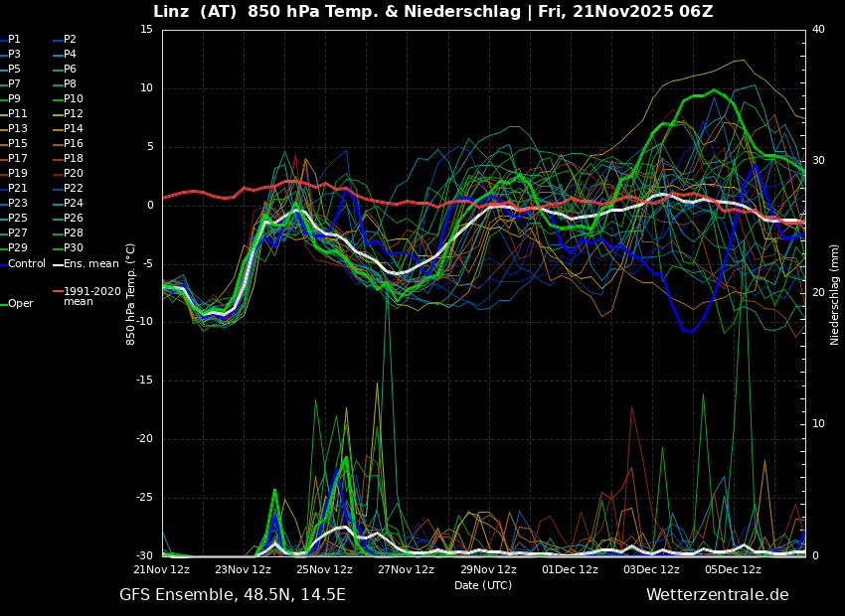Click the Wetterzentrale.de link
Screen dimensions: 845x616
(717, 595)
